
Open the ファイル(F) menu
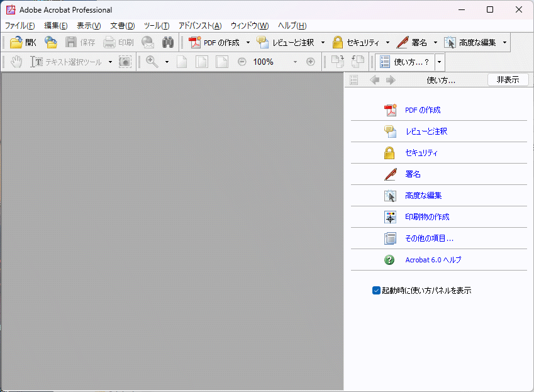point(20,26)
